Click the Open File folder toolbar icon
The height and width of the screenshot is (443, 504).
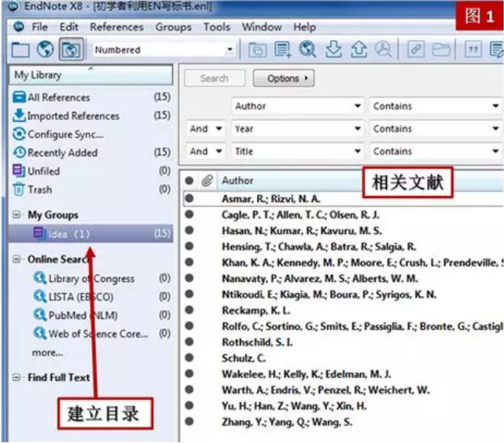441,49
